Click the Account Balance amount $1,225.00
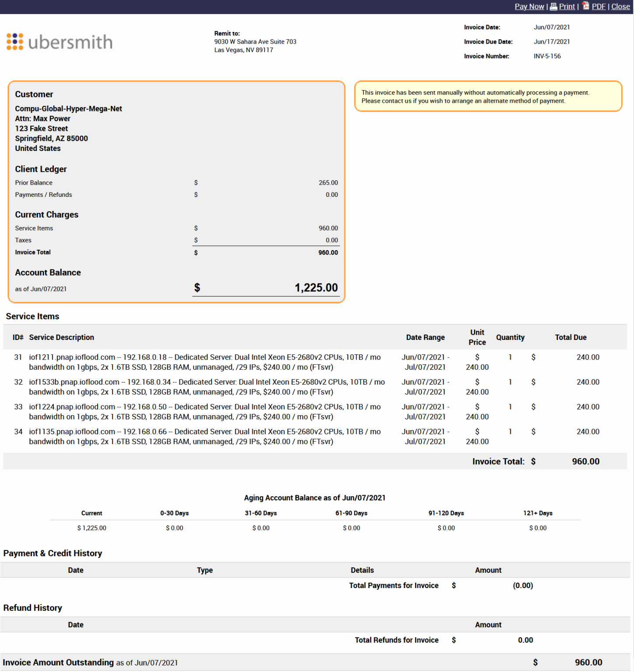634x672 pixels. click(x=316, y=287)
